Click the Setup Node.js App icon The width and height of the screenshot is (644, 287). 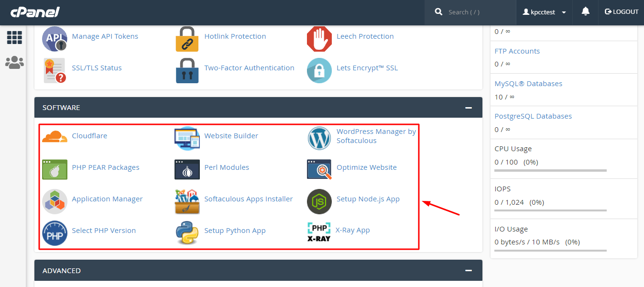tap(319, 201)
